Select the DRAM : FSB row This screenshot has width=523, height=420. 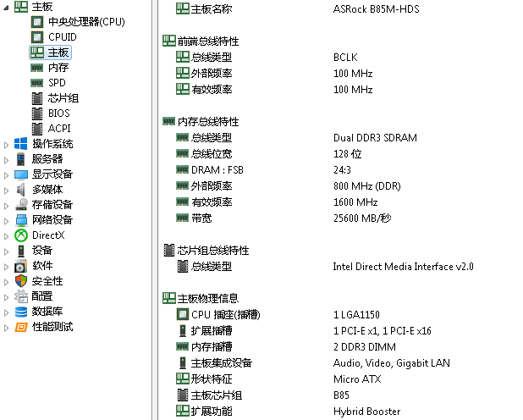pos(217,170)
